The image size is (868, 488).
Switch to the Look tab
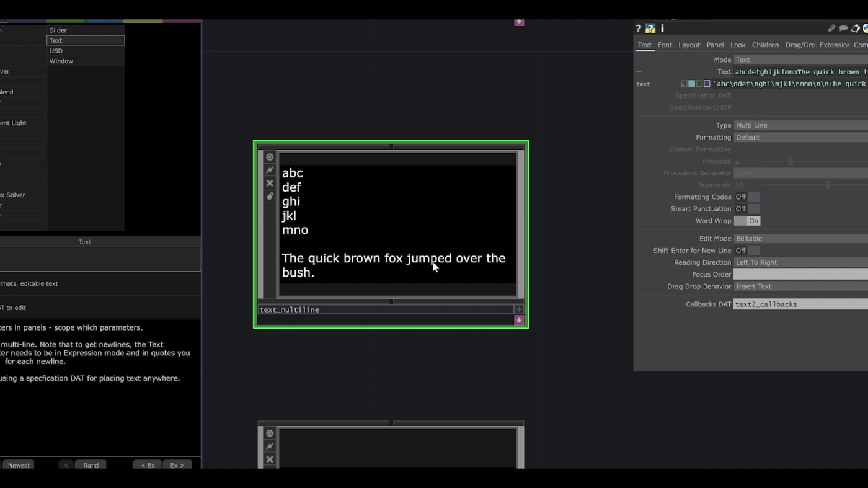(738, 45)
